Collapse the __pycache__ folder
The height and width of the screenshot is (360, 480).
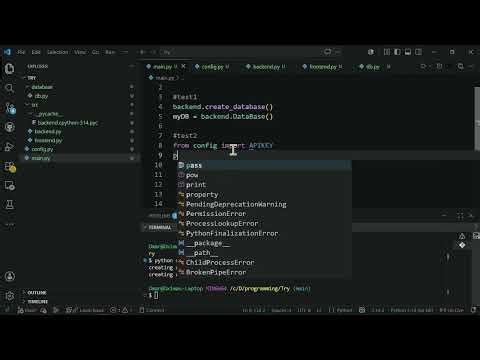tap(49, 114)
